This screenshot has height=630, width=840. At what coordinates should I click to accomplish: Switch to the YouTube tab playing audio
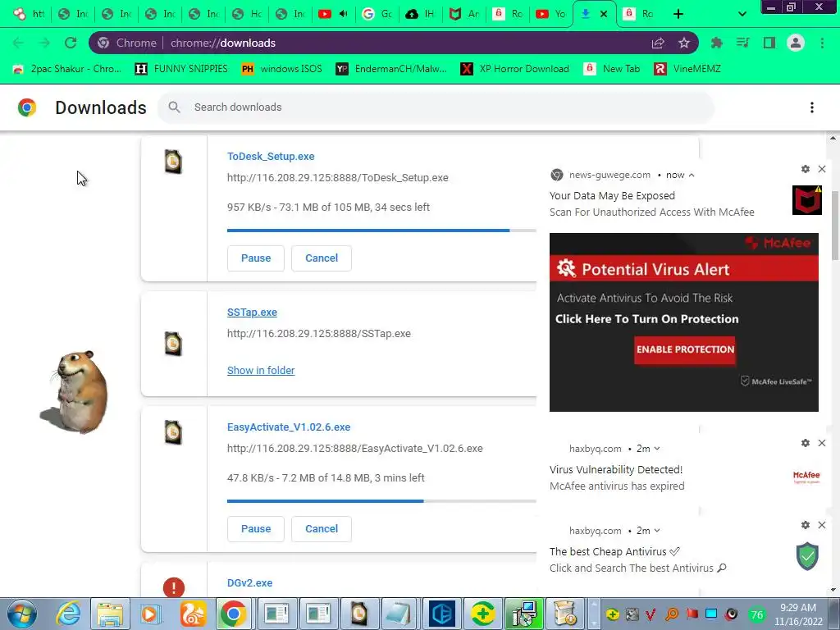(x=333, y=14)
